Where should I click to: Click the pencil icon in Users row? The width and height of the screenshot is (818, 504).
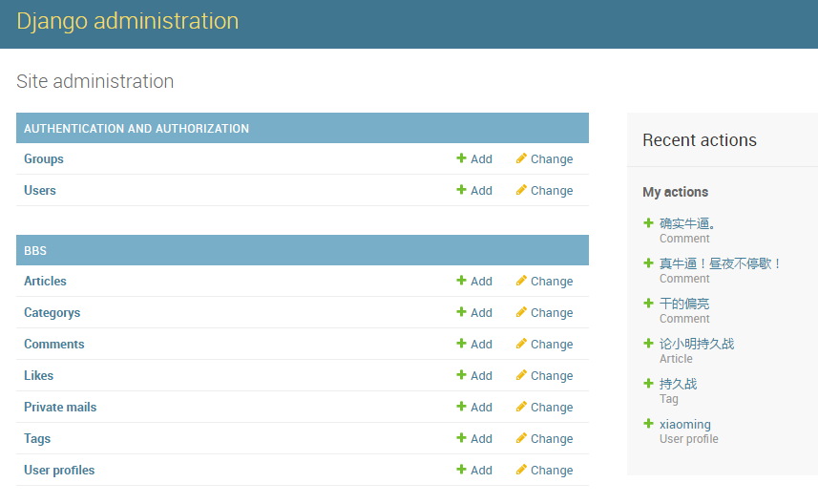(521, 189)
